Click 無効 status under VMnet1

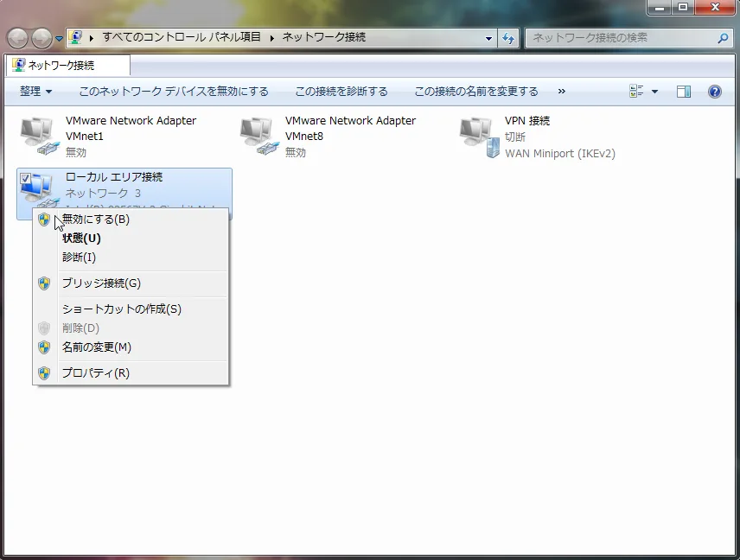(76, 152)
